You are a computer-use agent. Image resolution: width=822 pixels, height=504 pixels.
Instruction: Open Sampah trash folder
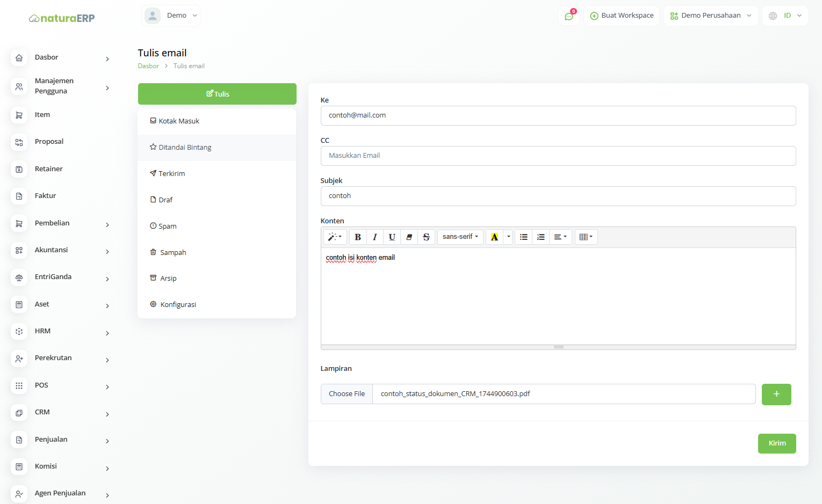coord(217,253)
